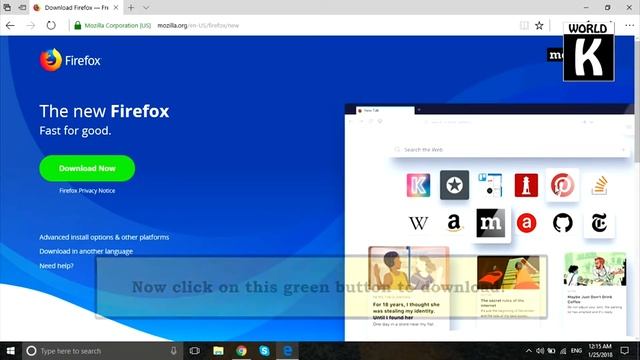Click the colorful K tile in mockup

418,185
